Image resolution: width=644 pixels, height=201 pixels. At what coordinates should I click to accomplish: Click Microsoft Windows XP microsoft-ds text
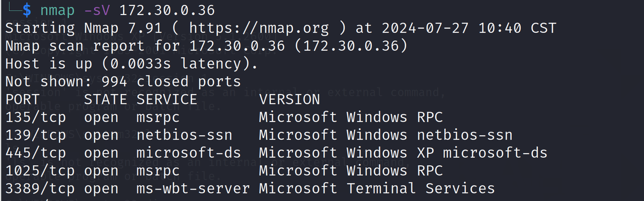[x=404, y=153]
